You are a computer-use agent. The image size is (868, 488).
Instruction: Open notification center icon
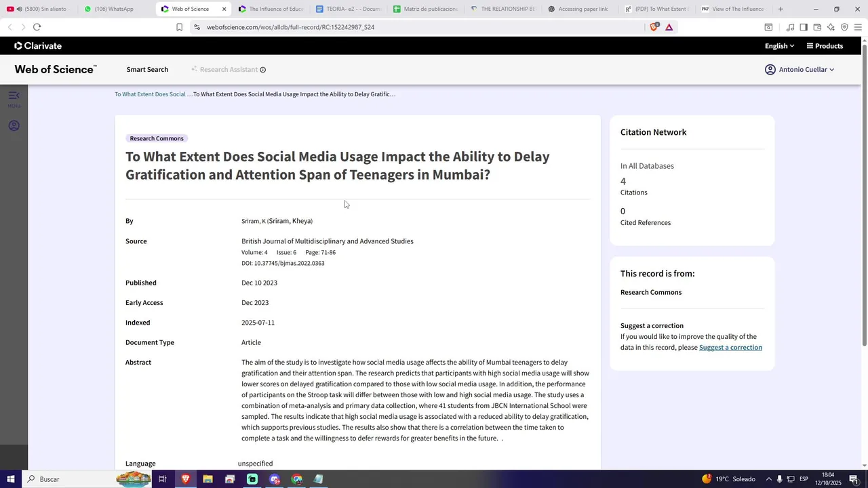(854, 479)
